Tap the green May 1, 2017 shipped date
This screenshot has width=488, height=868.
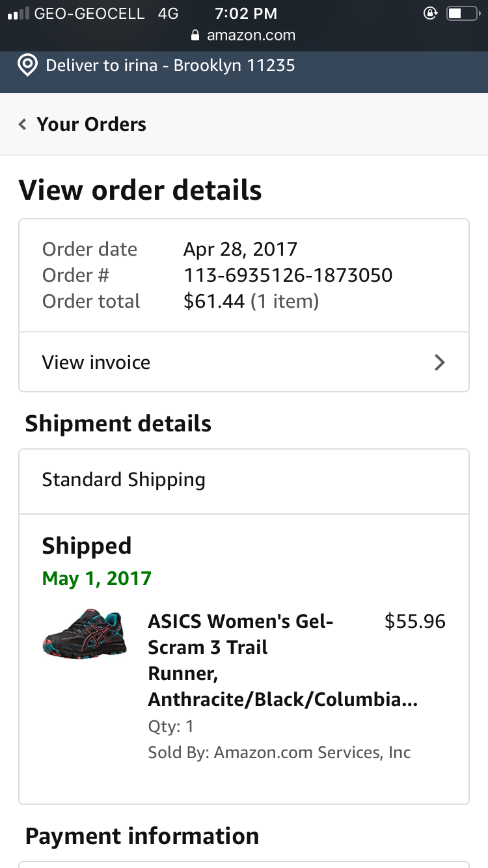click(x=96, y=578)
